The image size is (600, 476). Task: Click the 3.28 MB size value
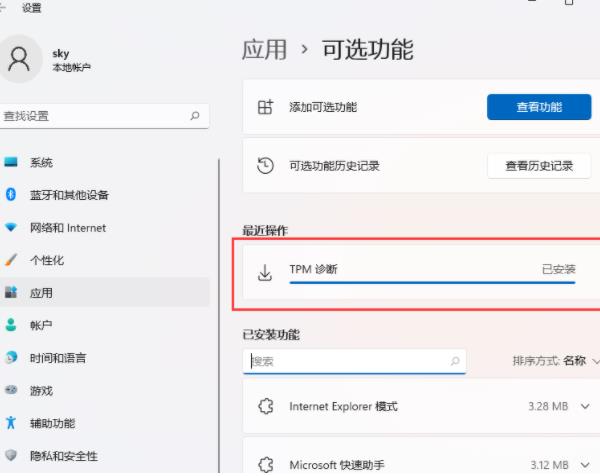pos(548,406)
